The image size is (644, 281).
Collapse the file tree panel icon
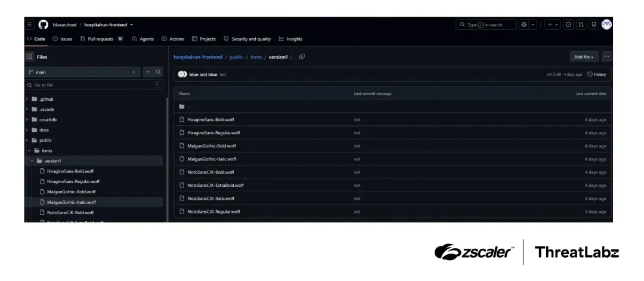tap(30, 57)
